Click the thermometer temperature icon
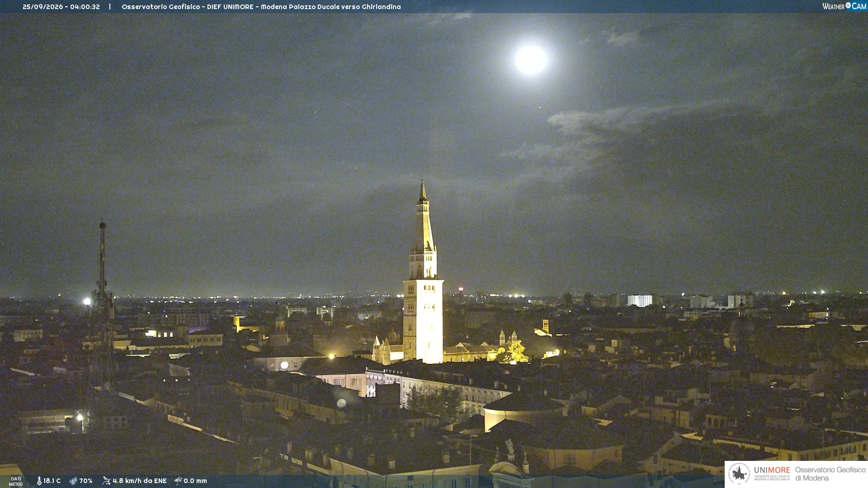 pyautogui.click(x=39, y=481)
